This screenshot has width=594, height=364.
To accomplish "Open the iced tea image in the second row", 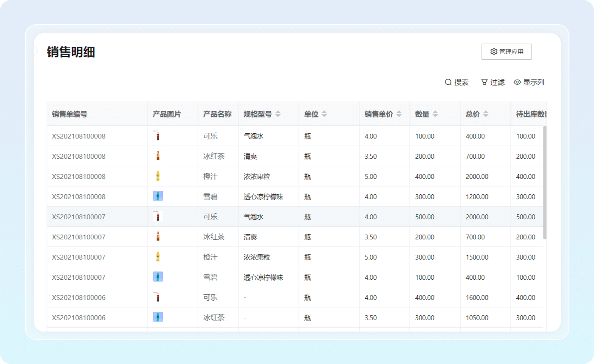I will [x=158, y=156].
